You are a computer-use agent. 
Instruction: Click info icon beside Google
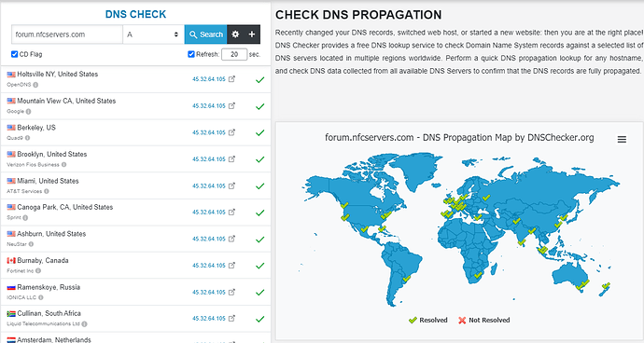[x=28, y=112]
